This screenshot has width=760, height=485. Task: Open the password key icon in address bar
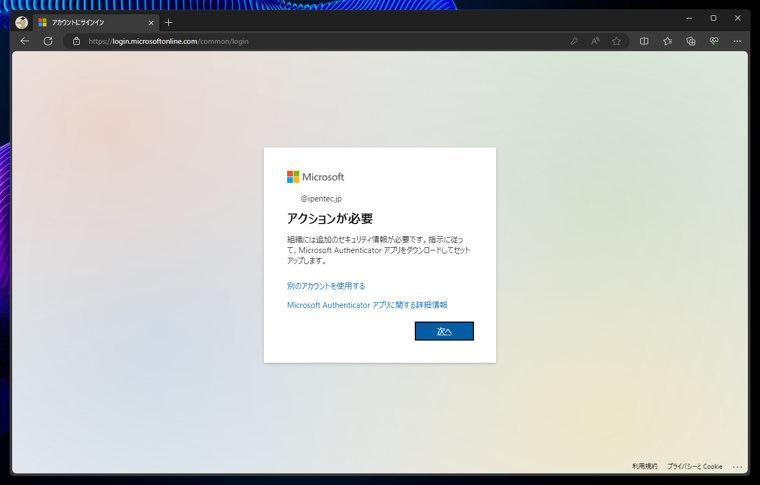coord(574,41)
